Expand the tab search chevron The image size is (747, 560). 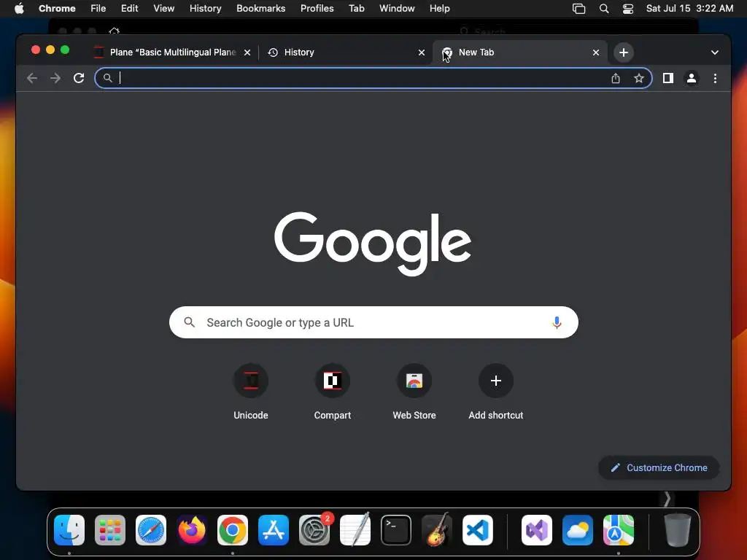715,52
